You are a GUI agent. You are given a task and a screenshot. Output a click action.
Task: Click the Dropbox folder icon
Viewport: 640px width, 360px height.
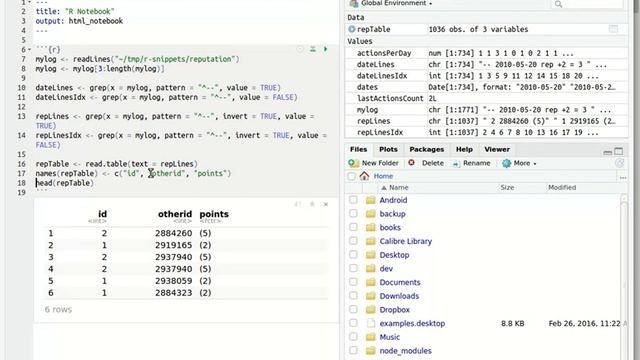click(x=371, y=310)
